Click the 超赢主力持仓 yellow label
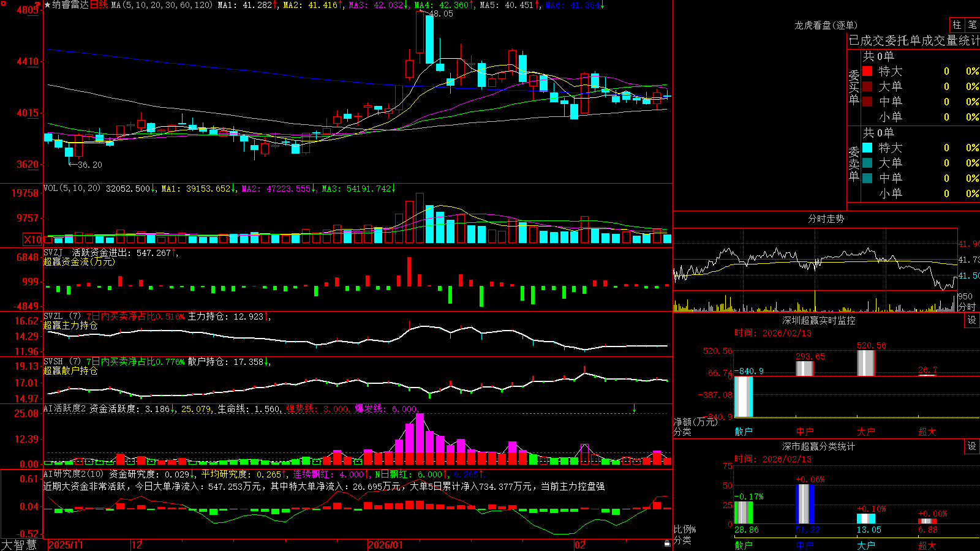This screenshot has width=980, height=551. click(x=70, y=325)
